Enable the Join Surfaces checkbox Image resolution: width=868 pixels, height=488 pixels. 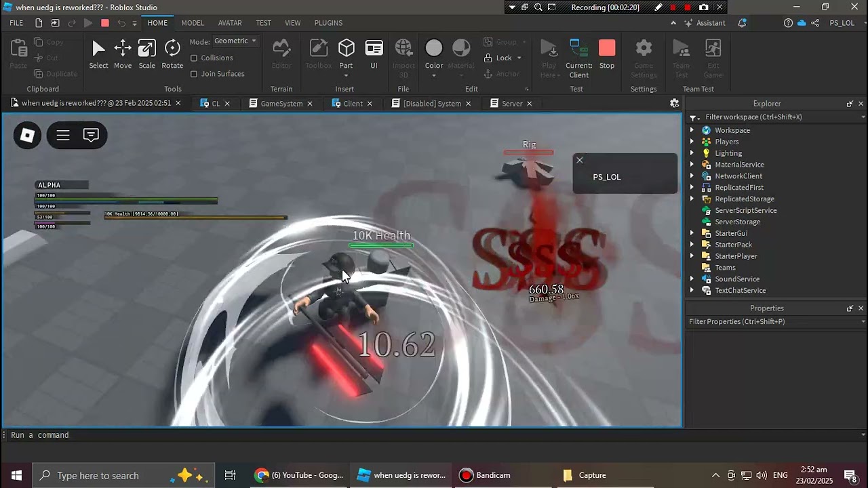click(x=194, y=74)
